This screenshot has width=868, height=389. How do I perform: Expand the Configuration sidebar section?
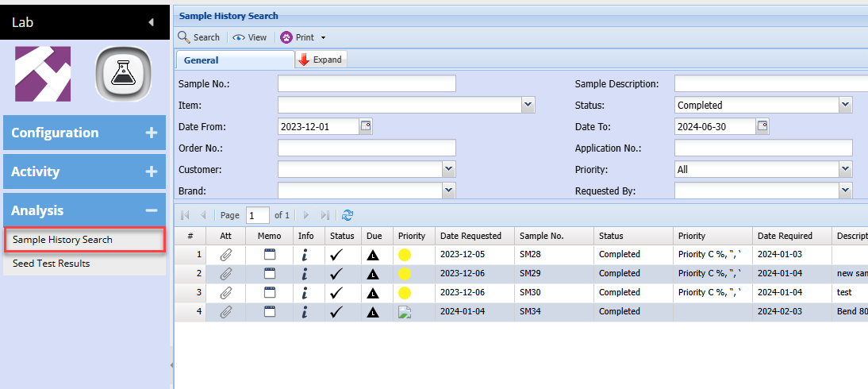coord(151,133)
